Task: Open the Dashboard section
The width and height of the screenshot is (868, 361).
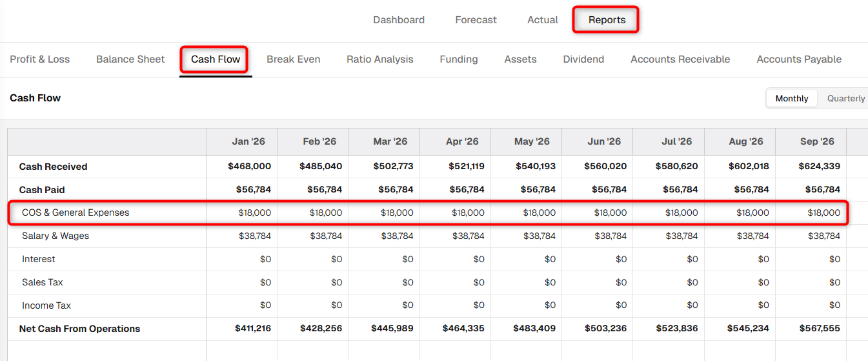Action: [399, 20]
